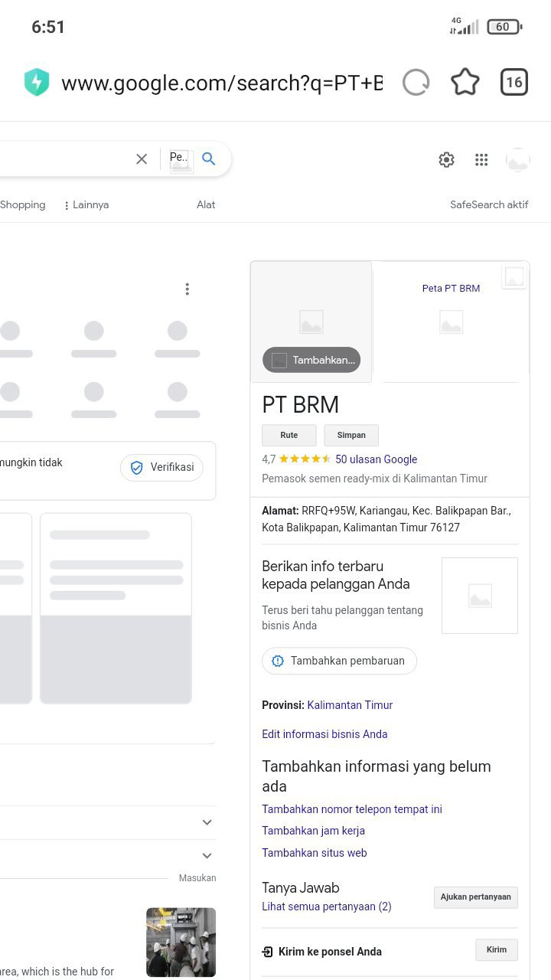Expand the second collapsed chevron row

(x=207, y=856)
